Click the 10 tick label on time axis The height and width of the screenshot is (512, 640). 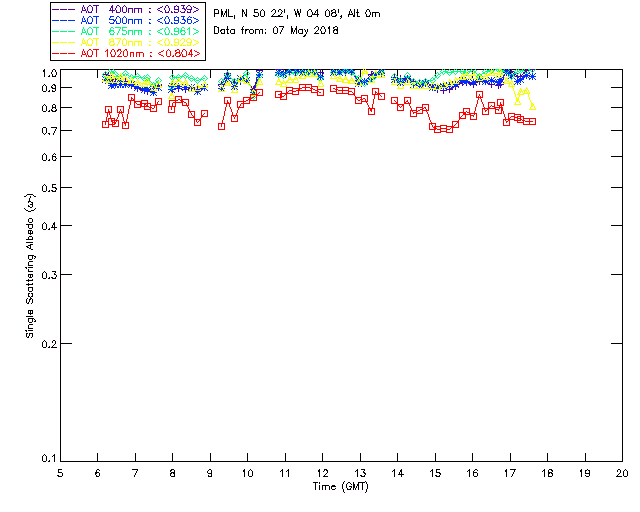pos(247,473)
